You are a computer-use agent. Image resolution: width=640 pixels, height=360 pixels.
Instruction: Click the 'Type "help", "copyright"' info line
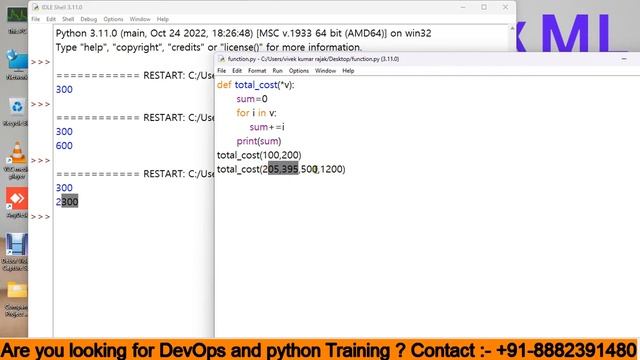[209, 47]
